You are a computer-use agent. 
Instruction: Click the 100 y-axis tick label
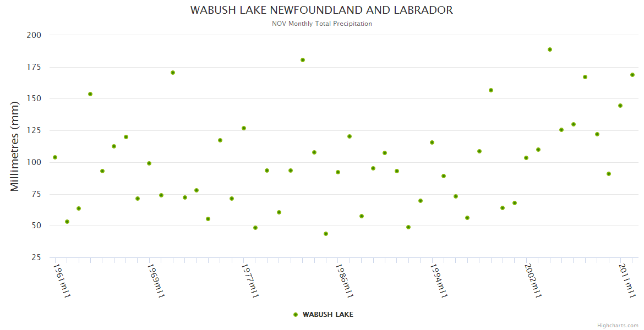(x=34, y=162)
